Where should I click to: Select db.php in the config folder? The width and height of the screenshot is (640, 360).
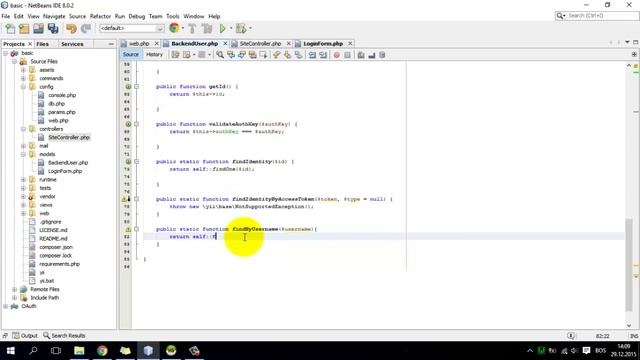pyautogui.click(x=56, y=104)
